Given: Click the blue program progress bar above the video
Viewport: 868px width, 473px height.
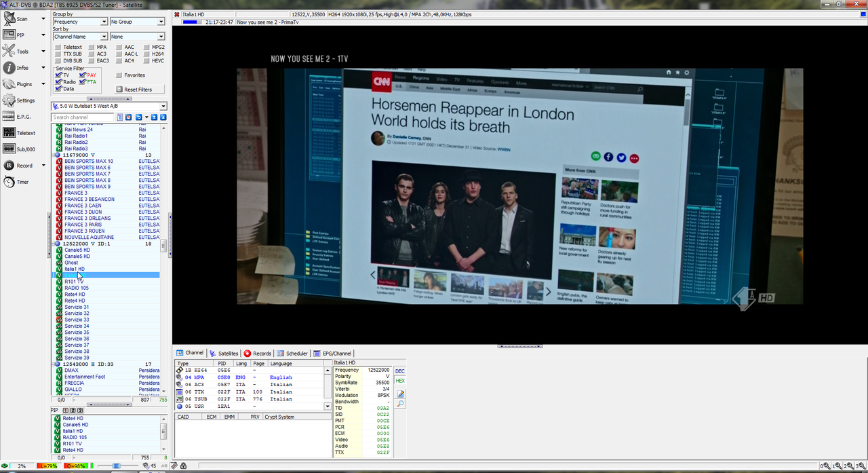Looking at the screenshot, I should coord(193,22).
